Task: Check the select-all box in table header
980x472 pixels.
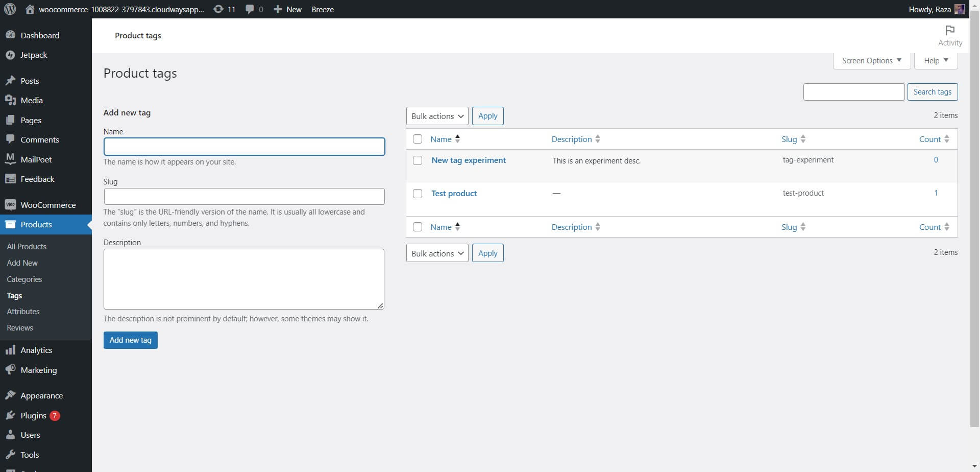Action: (x=418, y=139)
